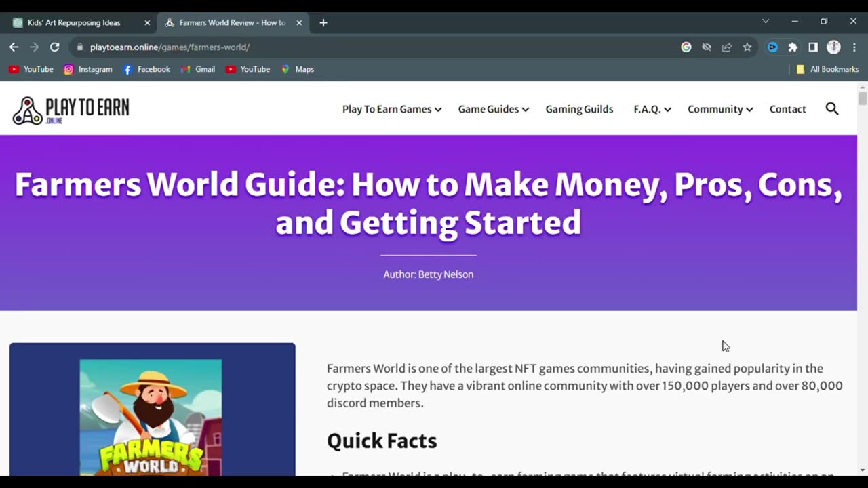Viewport: 868px width, 488px height.
Task: Select the Farmers World Review tab
Action: (233, 22)
